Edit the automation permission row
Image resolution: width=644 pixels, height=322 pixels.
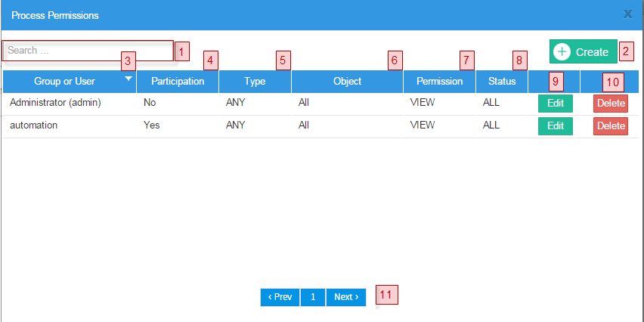point(555,126)
